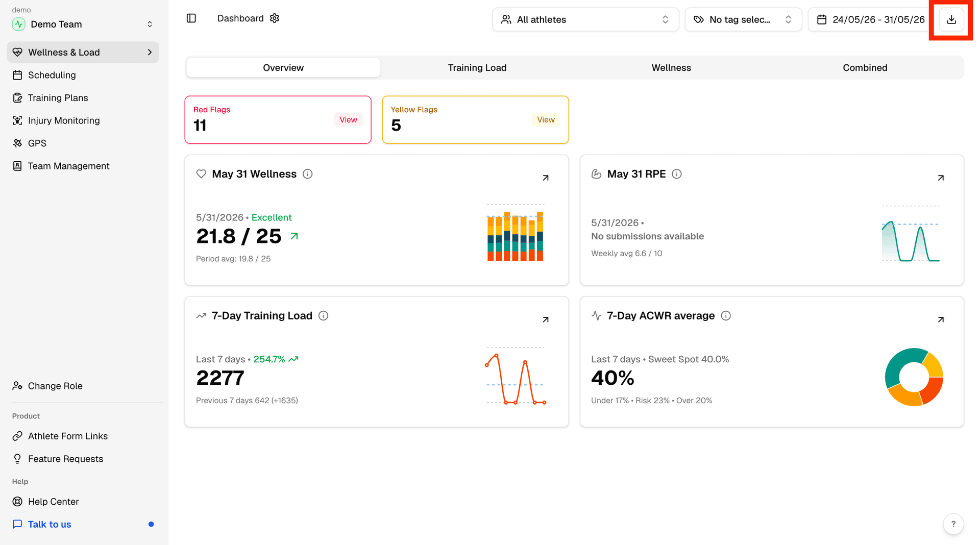Viewport: 980px width, 545px height.
Task: Click the Red Flags count 11
Action: point(200,126)
